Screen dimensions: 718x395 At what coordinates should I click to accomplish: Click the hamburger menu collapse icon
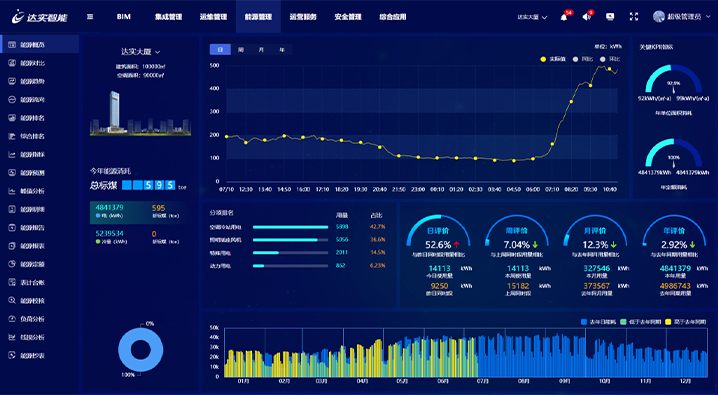coord(90,17)
